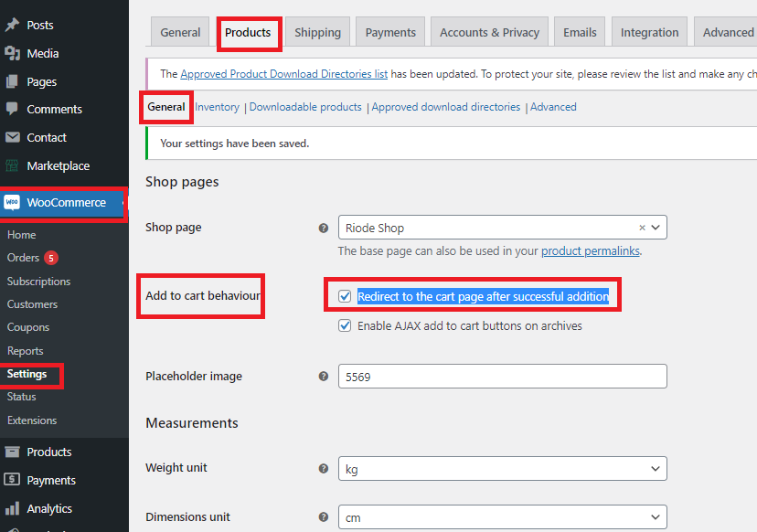Open Analytics in the admin menu
The image size is (757, 532).
49,508
